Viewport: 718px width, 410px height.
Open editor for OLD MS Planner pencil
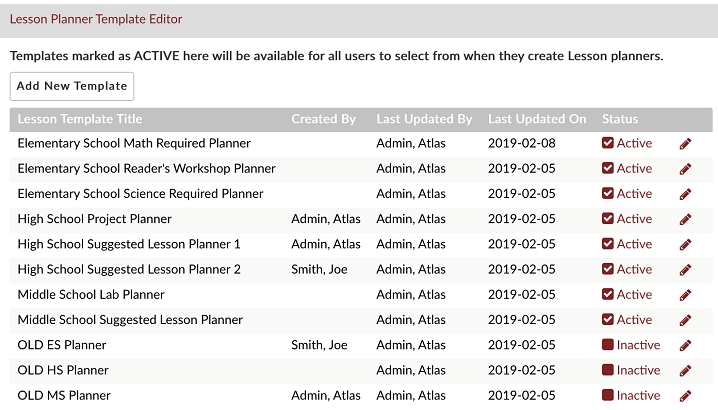coord(685,396)
